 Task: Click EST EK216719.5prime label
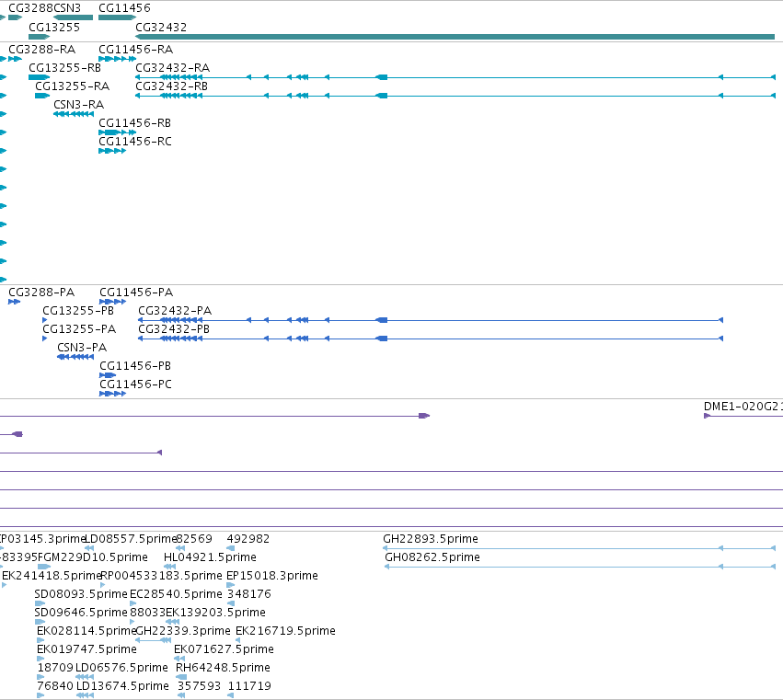point(285,631)
